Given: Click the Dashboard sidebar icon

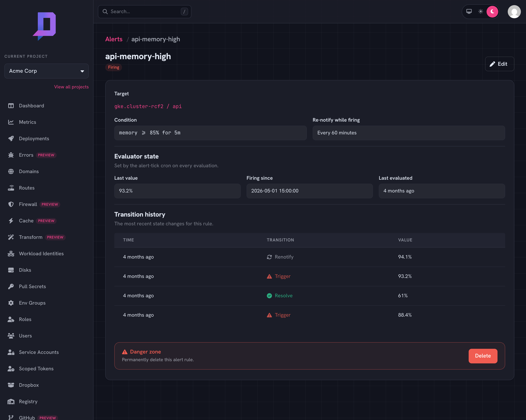Looking at the screenshot, I should (11, 106).
